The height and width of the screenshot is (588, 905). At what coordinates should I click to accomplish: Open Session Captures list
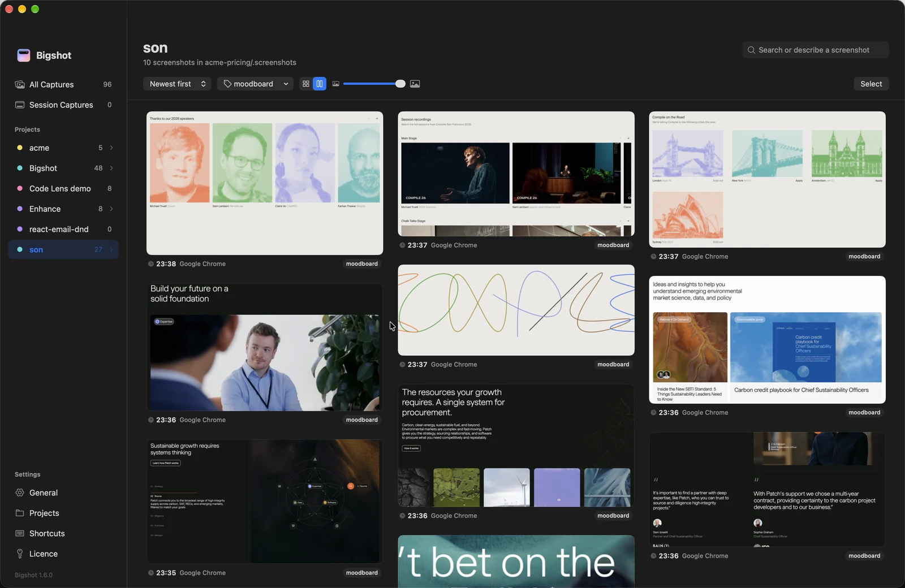63,105
